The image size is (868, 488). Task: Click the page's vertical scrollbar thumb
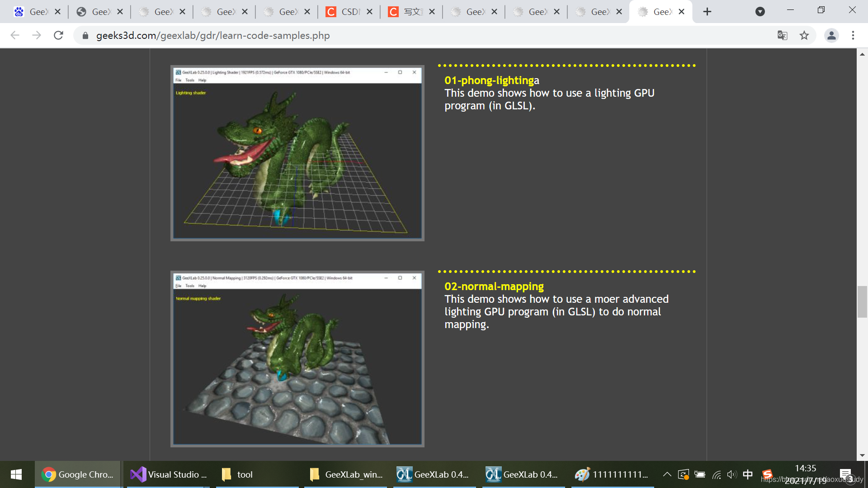click(862, 302)
